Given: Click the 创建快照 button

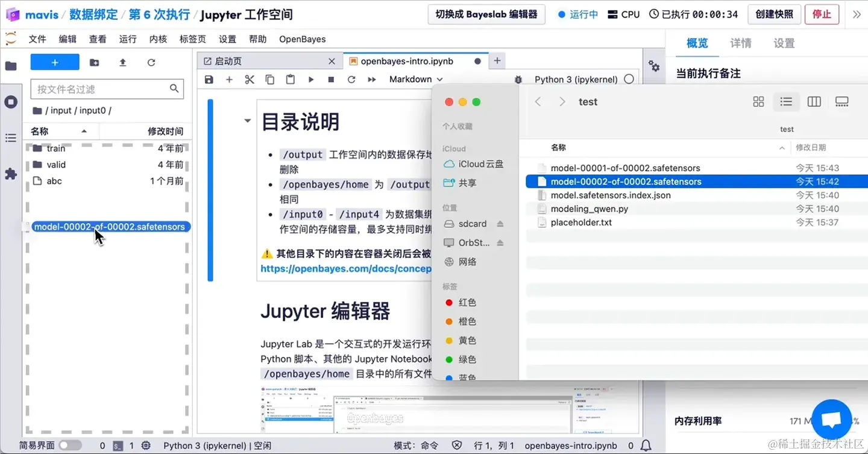Looking at the screenshot, I should (x=774, y=14).
